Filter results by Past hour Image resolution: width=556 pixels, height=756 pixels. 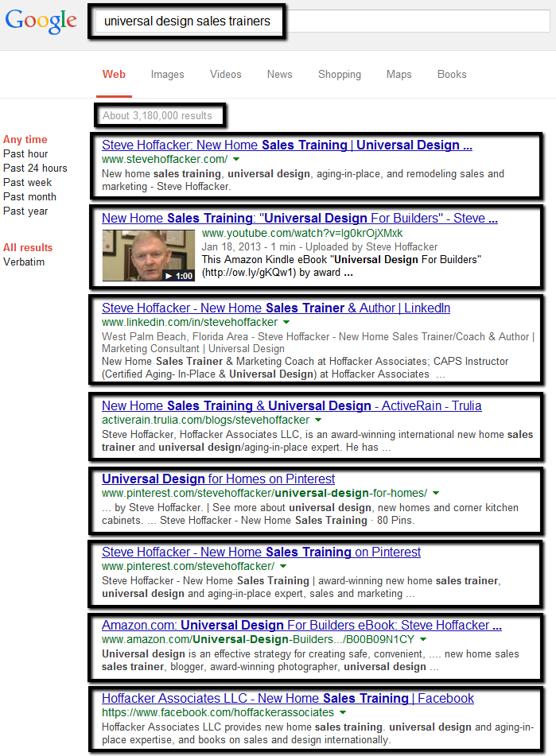pos(25,153)
